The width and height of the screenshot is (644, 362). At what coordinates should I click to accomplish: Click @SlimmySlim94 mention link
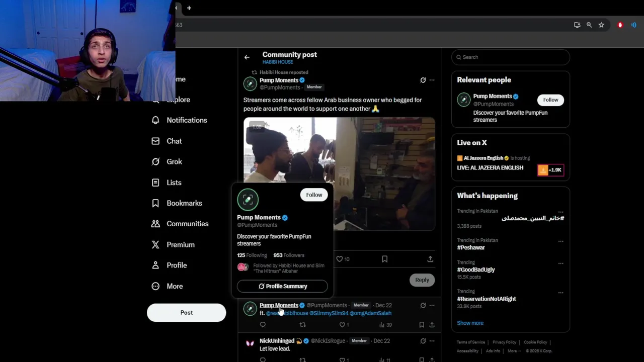329,313
